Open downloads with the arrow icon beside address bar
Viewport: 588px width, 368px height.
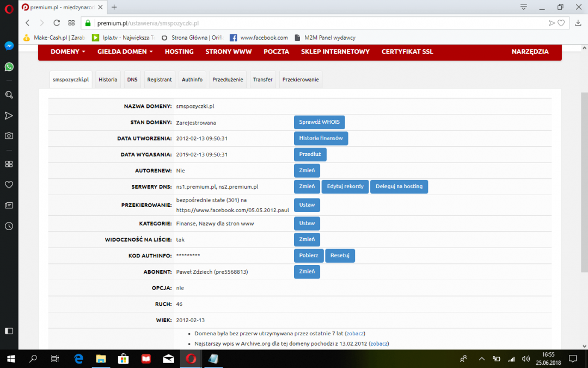tap(579, 23)
